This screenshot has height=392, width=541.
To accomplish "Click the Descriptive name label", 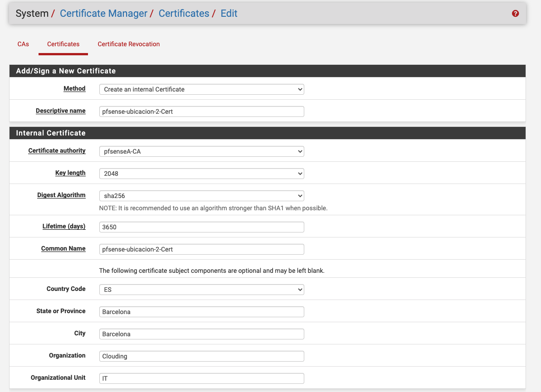I will [61, 111].
